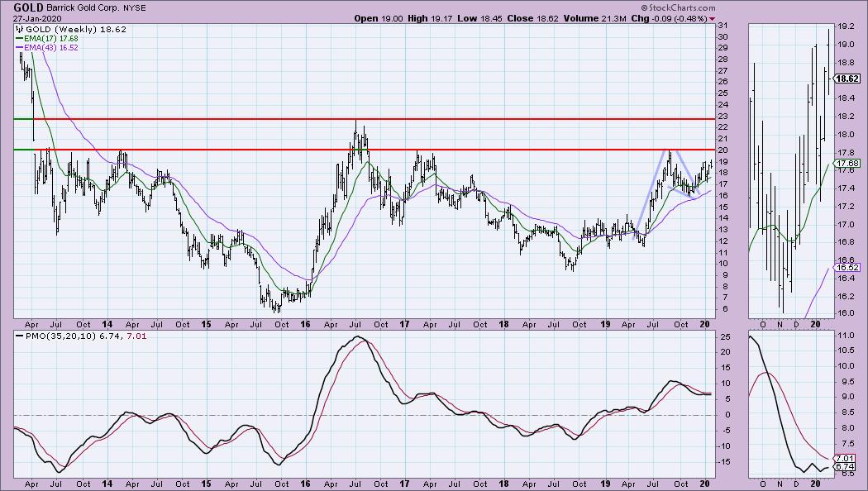Click the 11.0 label on the zoom PMO axis
This screenshot has height=491, width=868.
point(847,336)
